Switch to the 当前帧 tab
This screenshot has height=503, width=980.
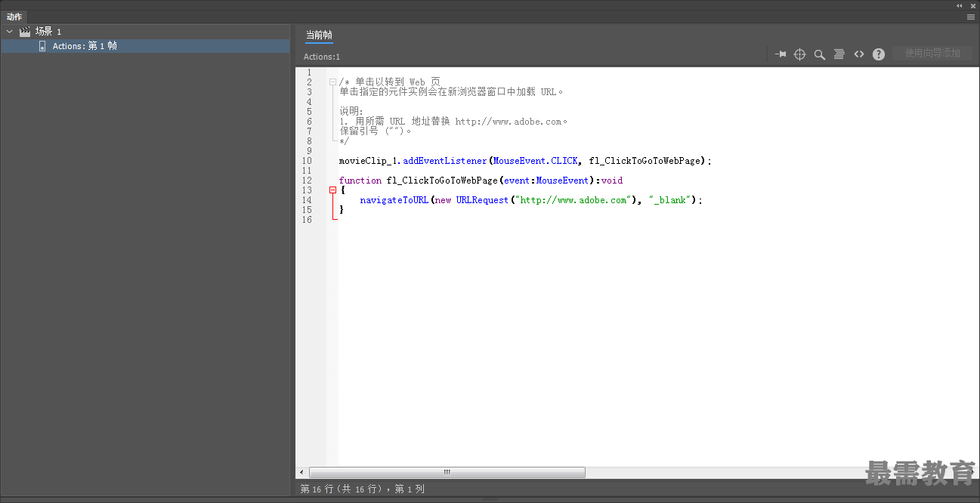tap(319, 35)
